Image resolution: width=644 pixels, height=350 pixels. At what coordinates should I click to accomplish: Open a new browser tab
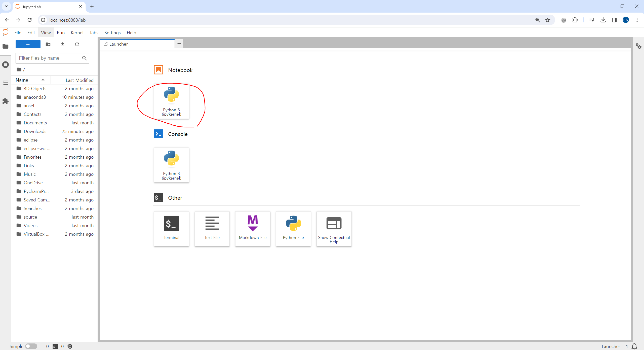pyautogui.click(x=92, y=7)
